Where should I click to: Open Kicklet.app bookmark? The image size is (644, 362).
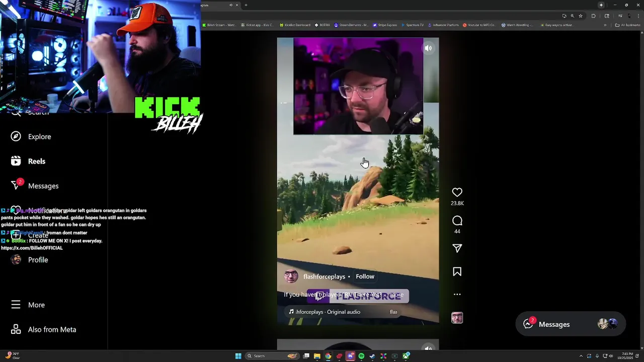point(258,25)
